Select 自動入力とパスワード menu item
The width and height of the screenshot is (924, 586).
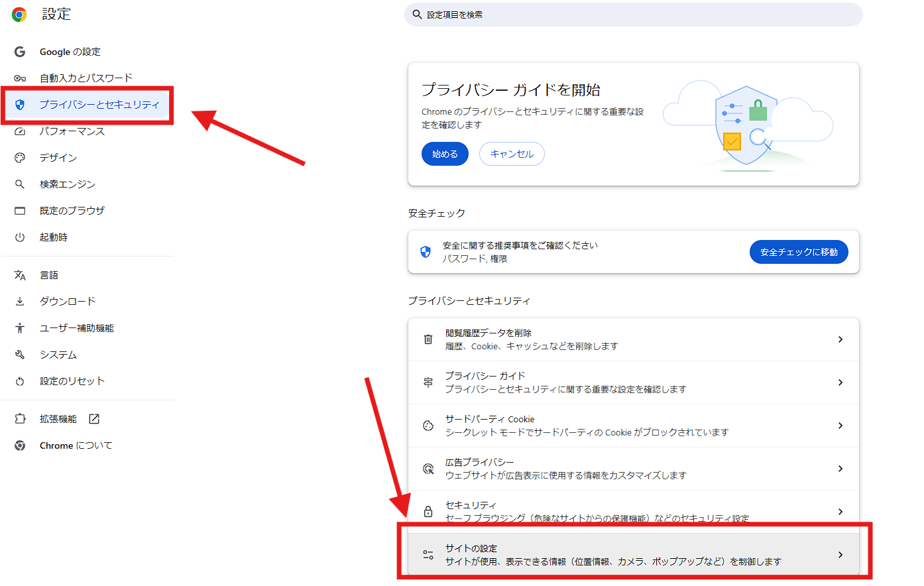point(86,78)
